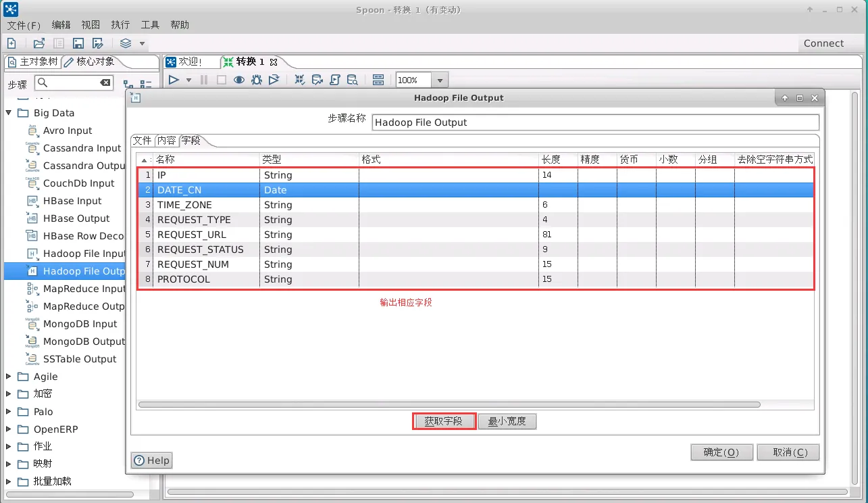
Task: Expand the Palo folder
Action: (x=9, y=412)
